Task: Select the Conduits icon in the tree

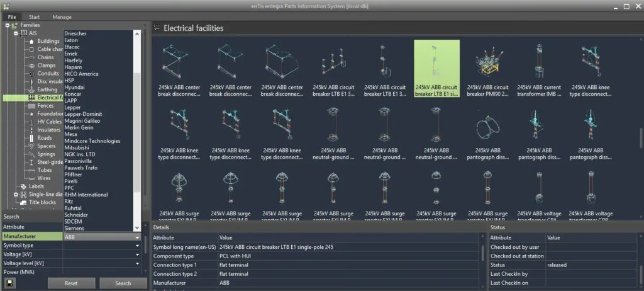Action: [31, 74]
